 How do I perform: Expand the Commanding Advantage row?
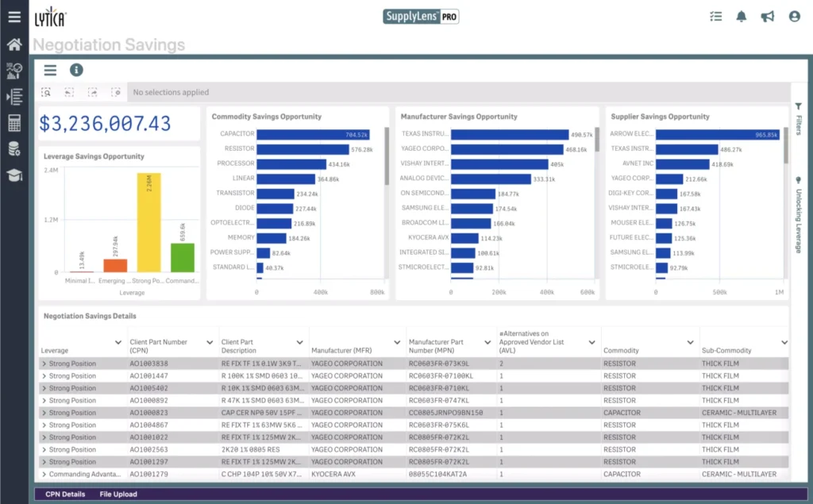(44, 475)
